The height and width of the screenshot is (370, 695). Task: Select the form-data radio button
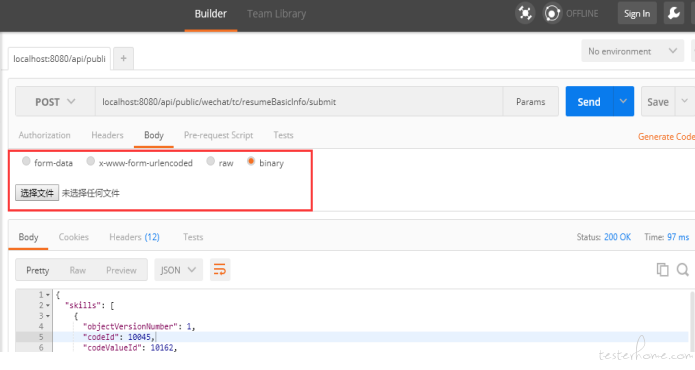26,161
